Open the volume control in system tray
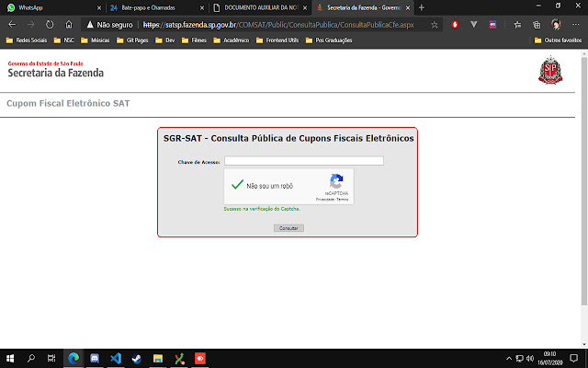 pyautogui.click(x=530, y=358)
